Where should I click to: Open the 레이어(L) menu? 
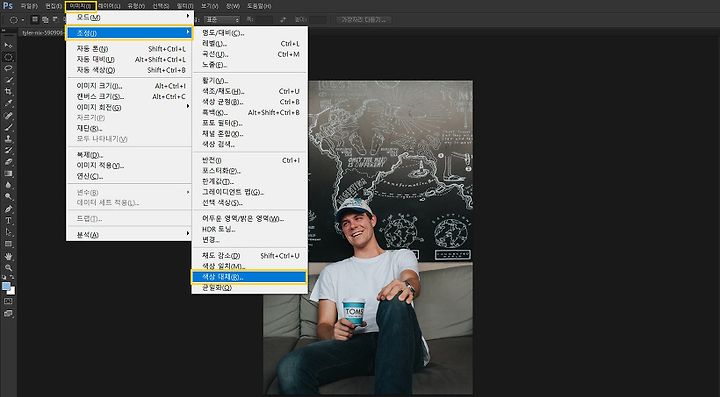[x=110, y=6]
